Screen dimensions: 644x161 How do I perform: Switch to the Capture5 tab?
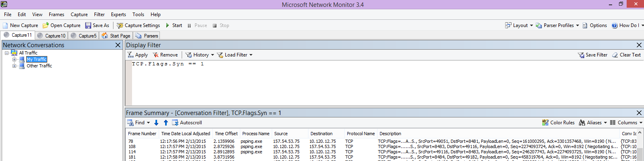coord(84,36)
